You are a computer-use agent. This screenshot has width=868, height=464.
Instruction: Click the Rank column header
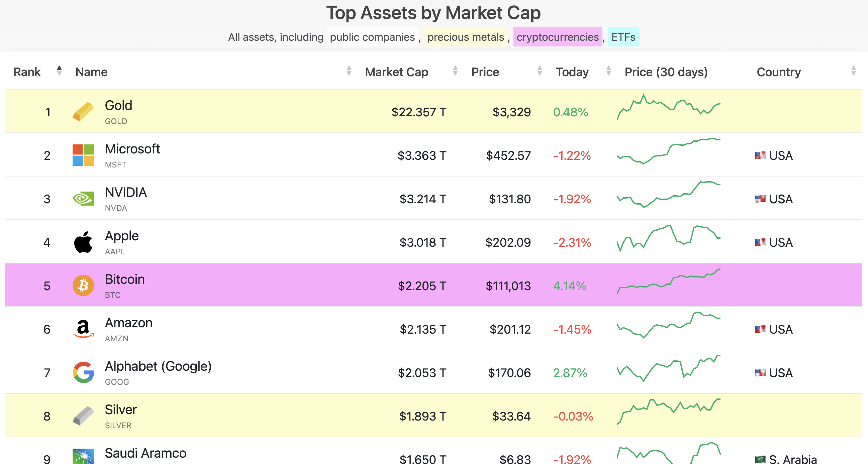click(27, 72)
